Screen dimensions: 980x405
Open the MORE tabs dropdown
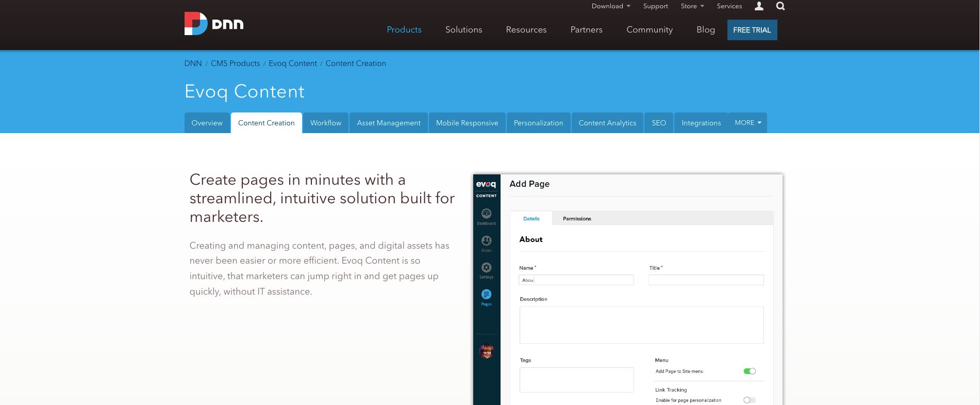pos(748,123)
